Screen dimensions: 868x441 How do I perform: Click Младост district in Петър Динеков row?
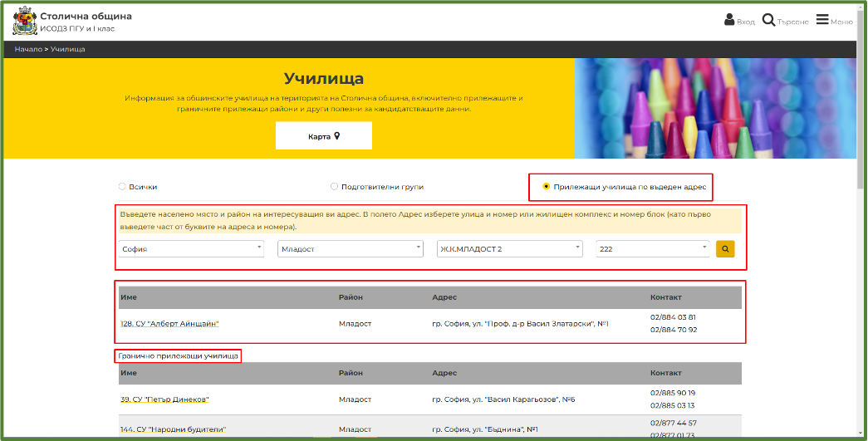pos(355,399)
